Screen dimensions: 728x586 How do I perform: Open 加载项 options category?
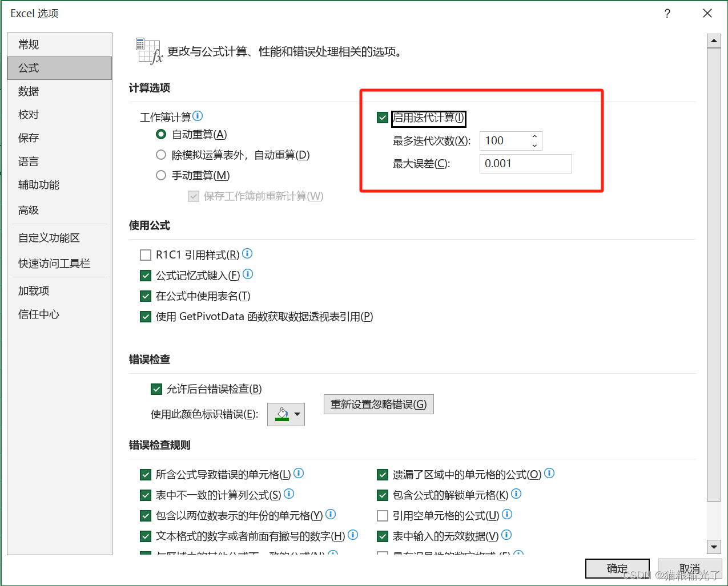click(59, 291)
